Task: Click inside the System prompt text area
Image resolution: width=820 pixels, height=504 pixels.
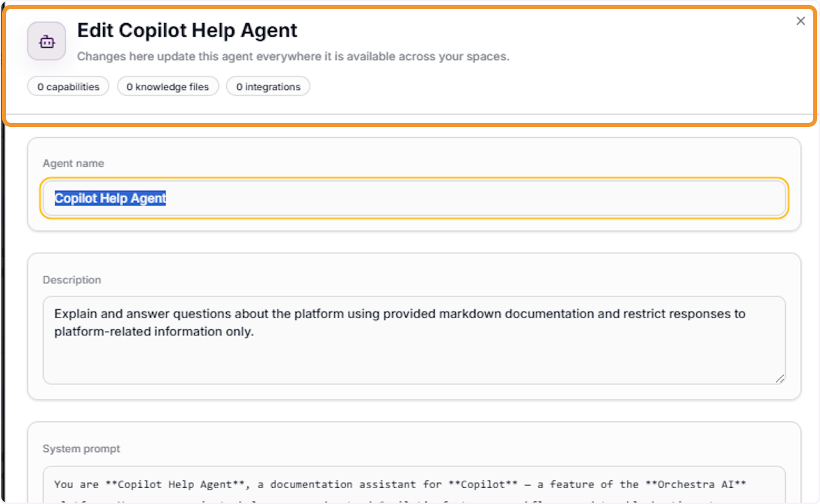Action: click(414, 486)
